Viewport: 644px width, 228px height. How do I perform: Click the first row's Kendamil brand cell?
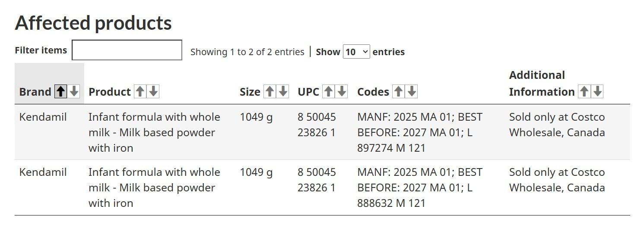point(43,117)
